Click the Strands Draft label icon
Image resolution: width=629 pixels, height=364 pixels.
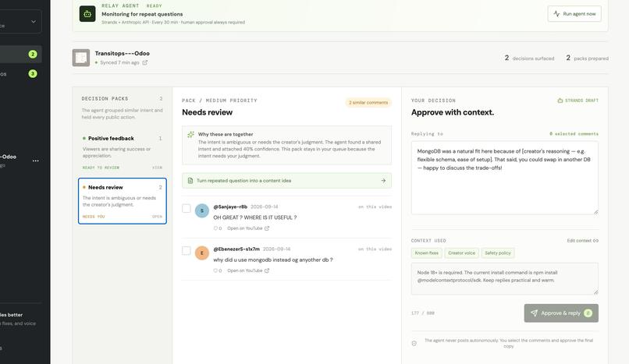(560, 101)
